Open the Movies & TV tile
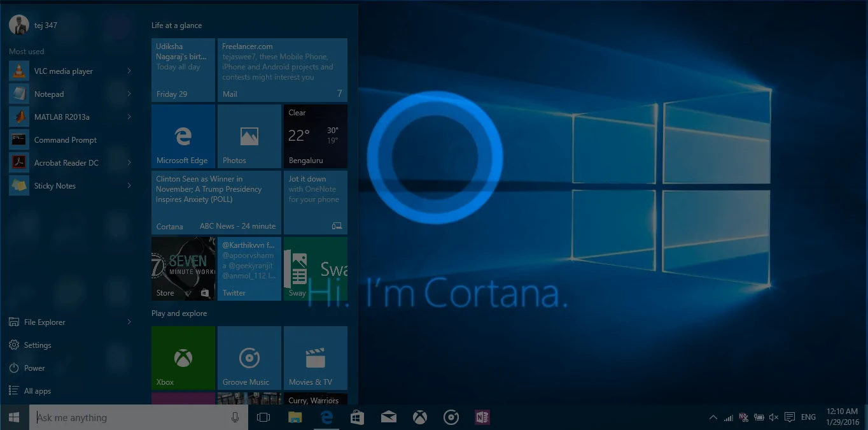This screenshot has width=868, height=430. tap(316, 358)
